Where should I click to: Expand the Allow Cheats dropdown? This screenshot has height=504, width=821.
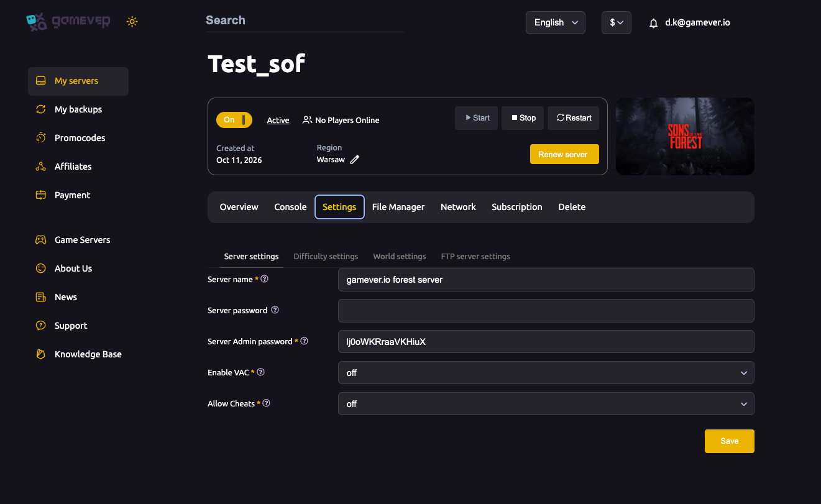(x=546, y=404)
